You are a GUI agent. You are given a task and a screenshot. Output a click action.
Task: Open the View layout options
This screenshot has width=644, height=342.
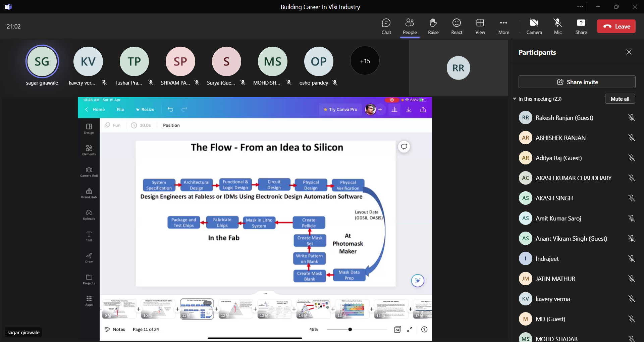480,26
